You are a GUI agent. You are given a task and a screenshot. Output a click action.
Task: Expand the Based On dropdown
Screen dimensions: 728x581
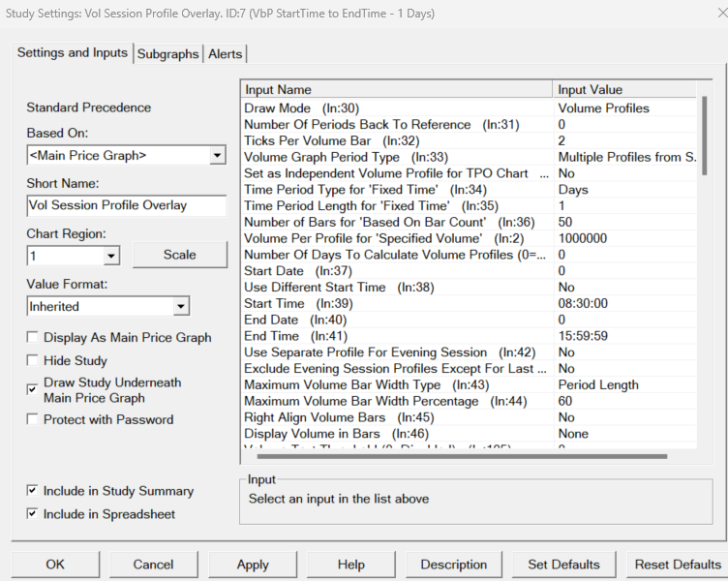pyautogui.click(x=216, y=155)
